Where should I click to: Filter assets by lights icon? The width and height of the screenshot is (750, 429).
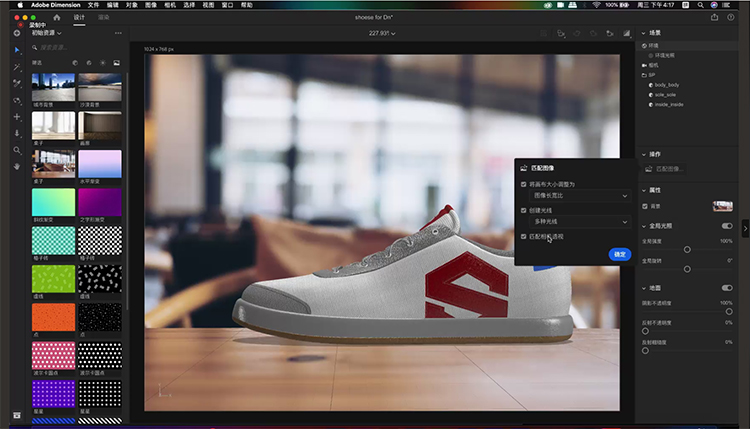click(103, 63)
